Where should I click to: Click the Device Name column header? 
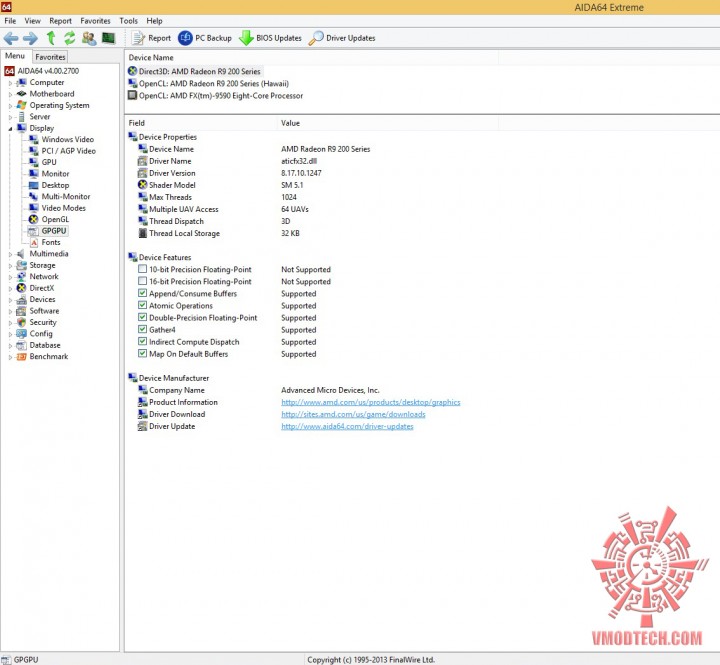pos(311,57)
